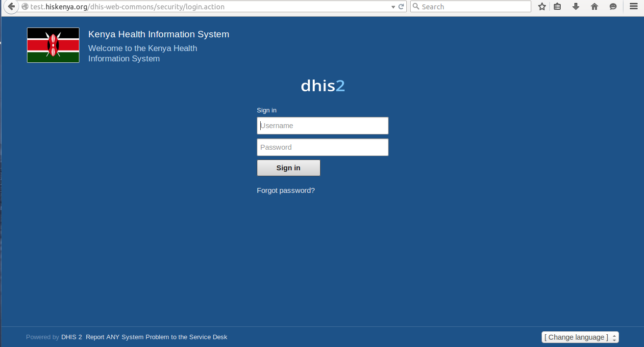Click the "Powered by" footer text
The height and width of the screenshot is (347, 644).
43,337
